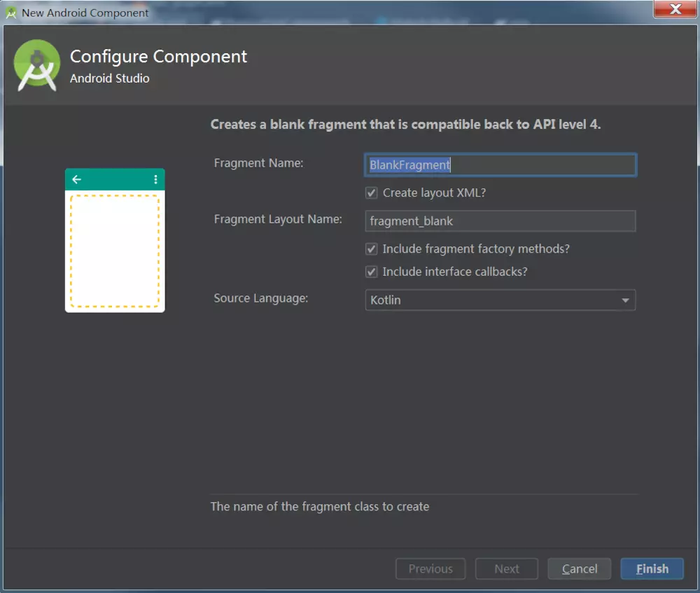Open the Source Language Kotlin dropdown
The height and width of the screenshot is (593, 700).
point(500,300)
